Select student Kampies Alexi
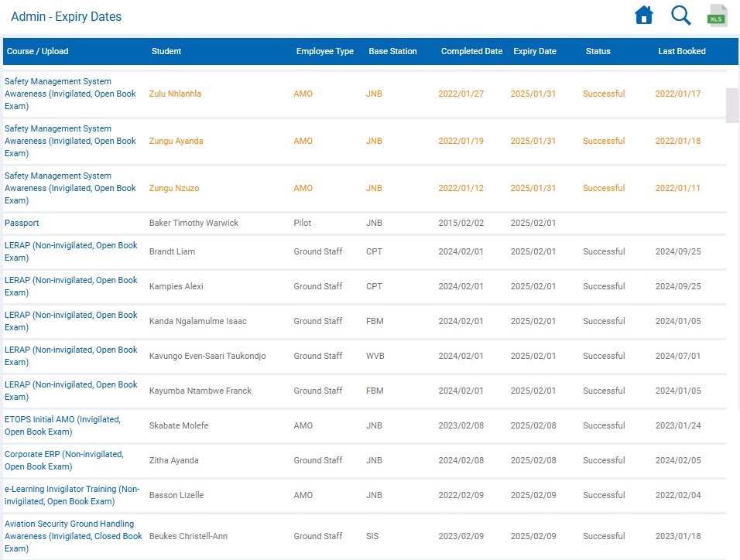 coord(176,286)
